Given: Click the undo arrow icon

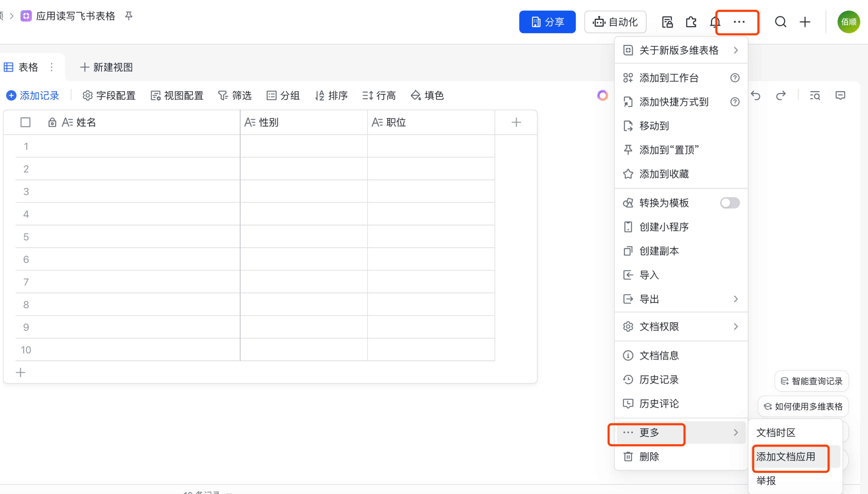Looking at the screenshot, I should click(x=756, y=96).
